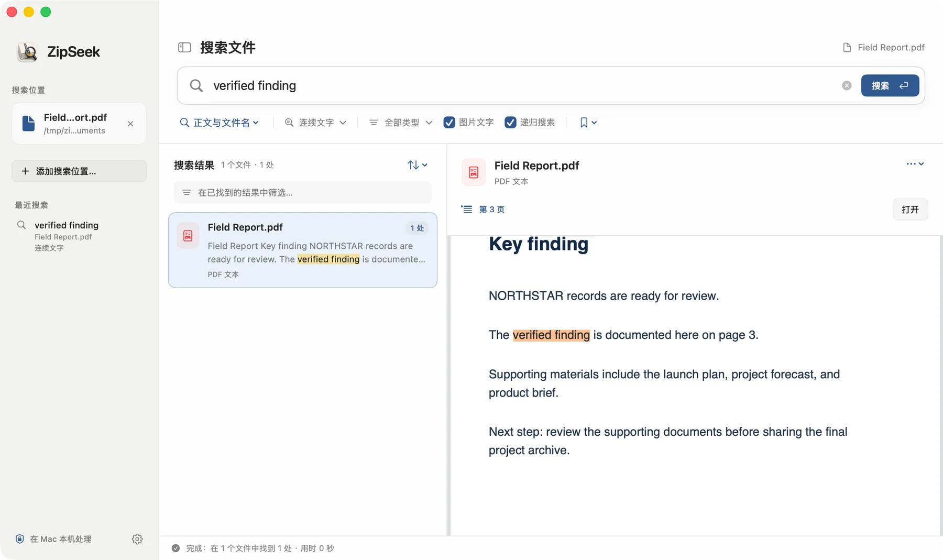Screen dimensions: 943x560
Task: Open the 正文与文件名 scope dropdown
Action: click(220, 123)
